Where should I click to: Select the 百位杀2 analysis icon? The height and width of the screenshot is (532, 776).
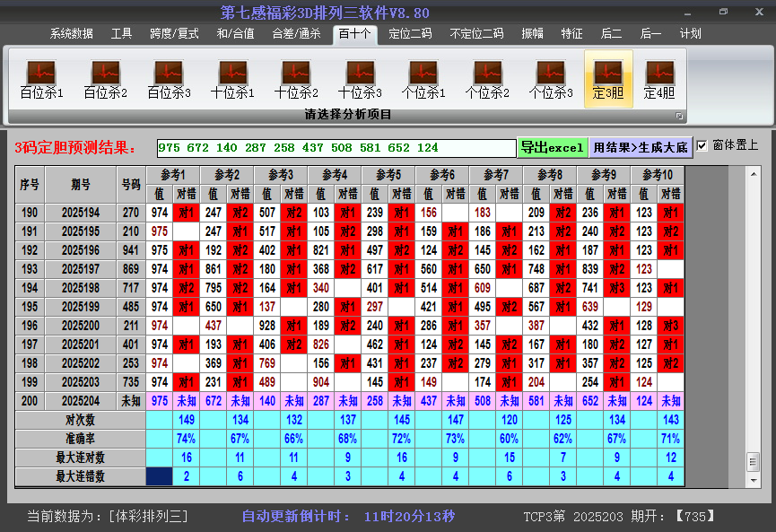pos(106,79)
